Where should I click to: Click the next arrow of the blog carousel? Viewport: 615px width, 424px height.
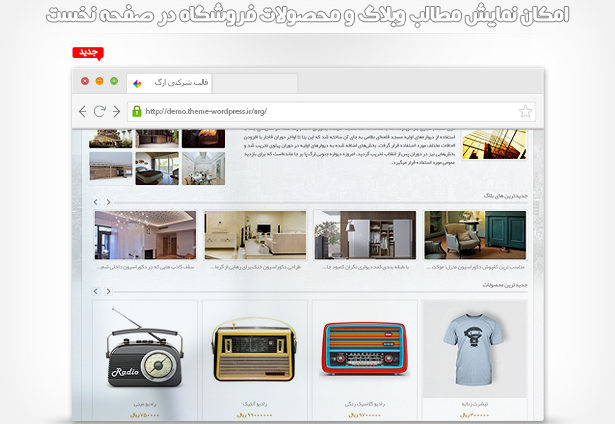tap(108, 203)
